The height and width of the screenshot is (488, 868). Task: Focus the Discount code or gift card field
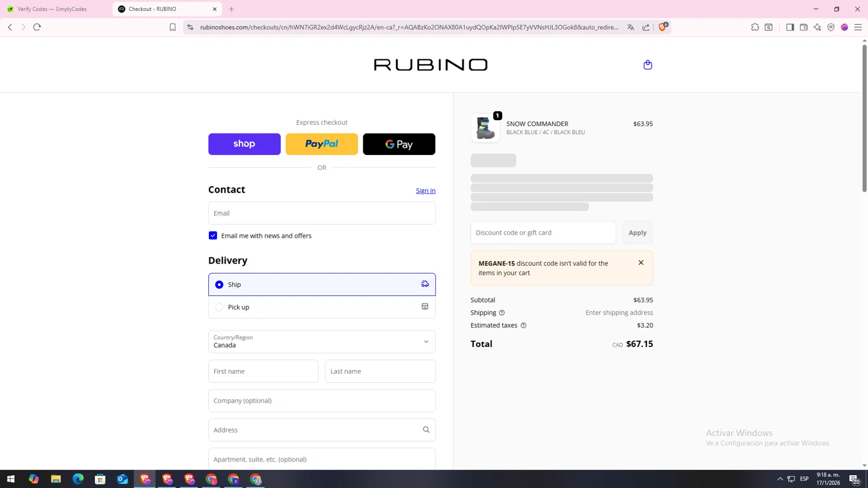coord(543,232)
